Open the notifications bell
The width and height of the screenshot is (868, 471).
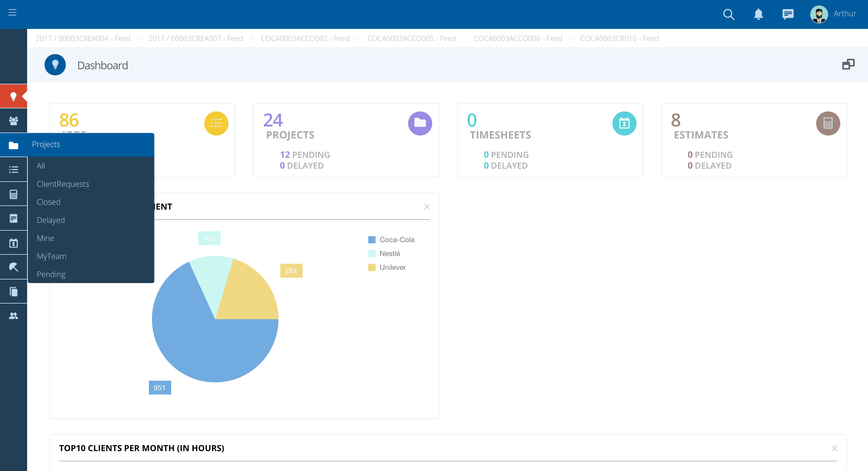758,14
